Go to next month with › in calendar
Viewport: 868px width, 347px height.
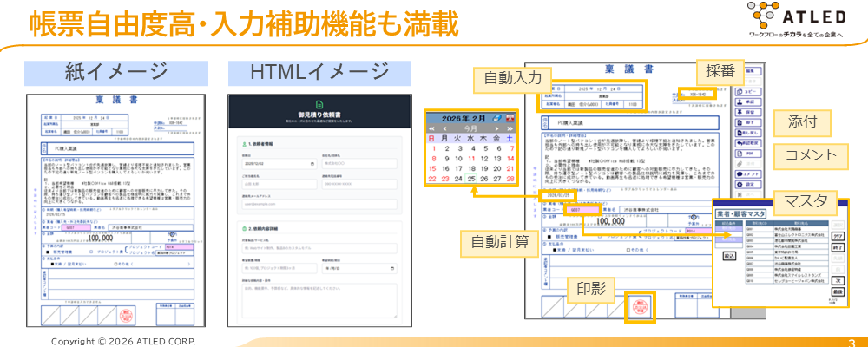(x=496, y=128)
